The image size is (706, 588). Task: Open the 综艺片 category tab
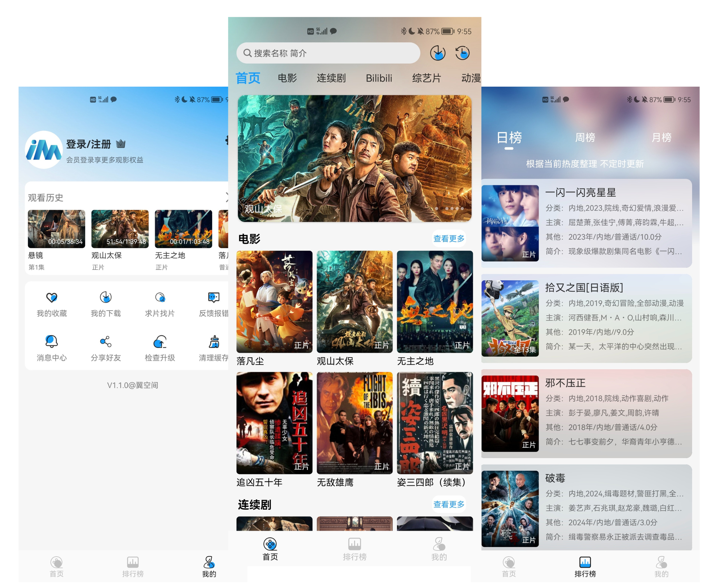(427, 78)
